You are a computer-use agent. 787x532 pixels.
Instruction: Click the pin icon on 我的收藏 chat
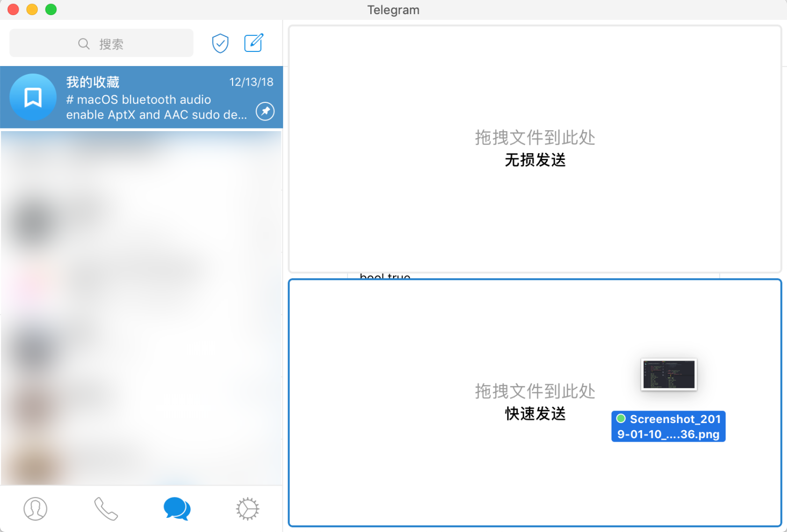click(265, 111)
